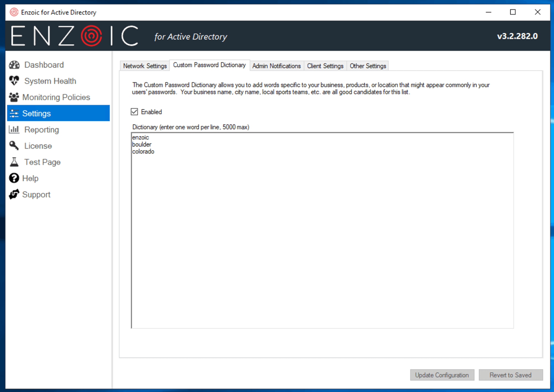Click the word 'colorado' in dictionary
The image size is (554, 392).
click(x=143, y=152)
